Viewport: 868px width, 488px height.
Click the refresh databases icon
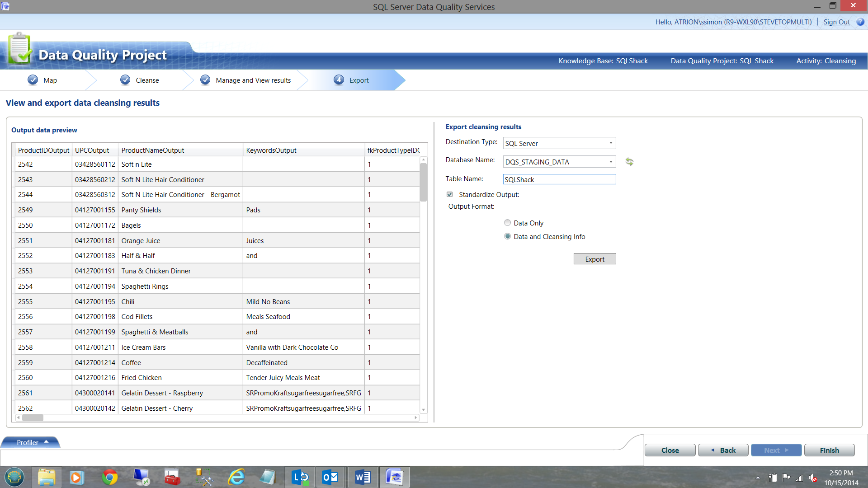[x=629, y=162]
